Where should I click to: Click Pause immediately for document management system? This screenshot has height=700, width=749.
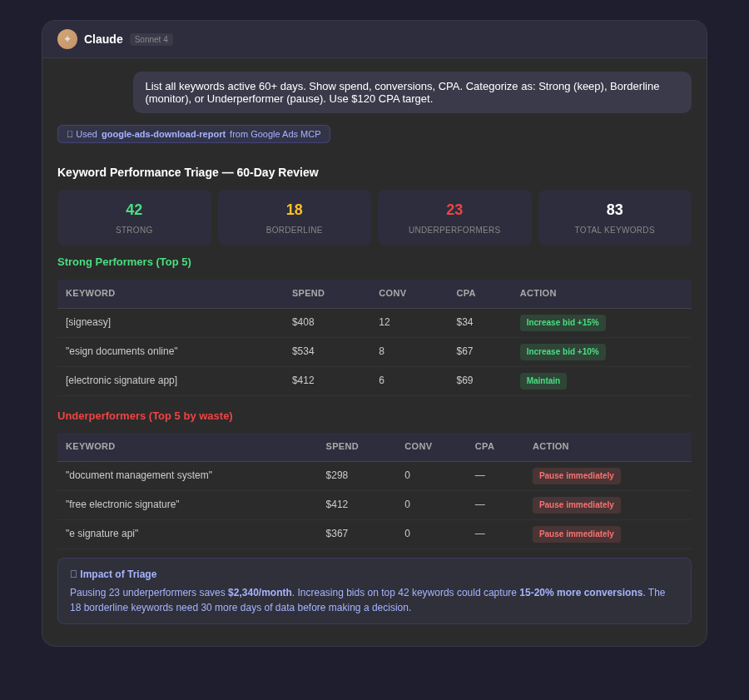[x=577, y=476]
